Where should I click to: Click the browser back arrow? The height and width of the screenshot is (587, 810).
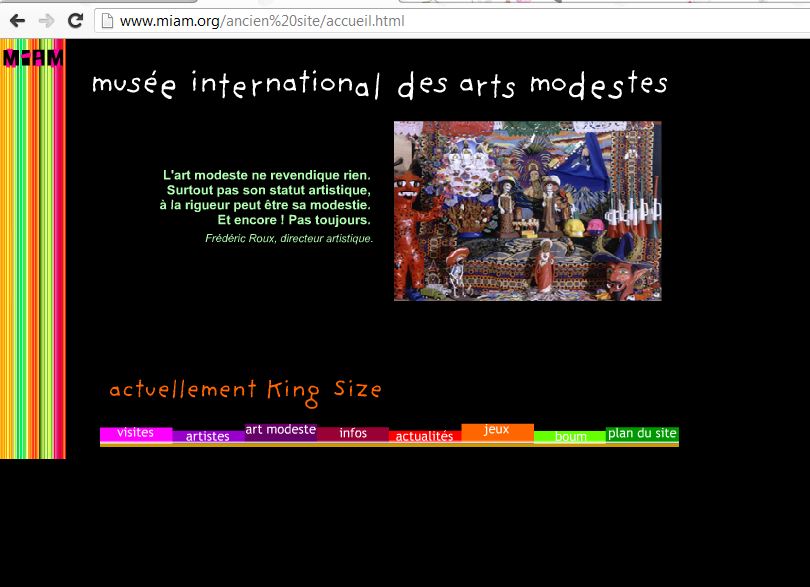coord(17,20)
